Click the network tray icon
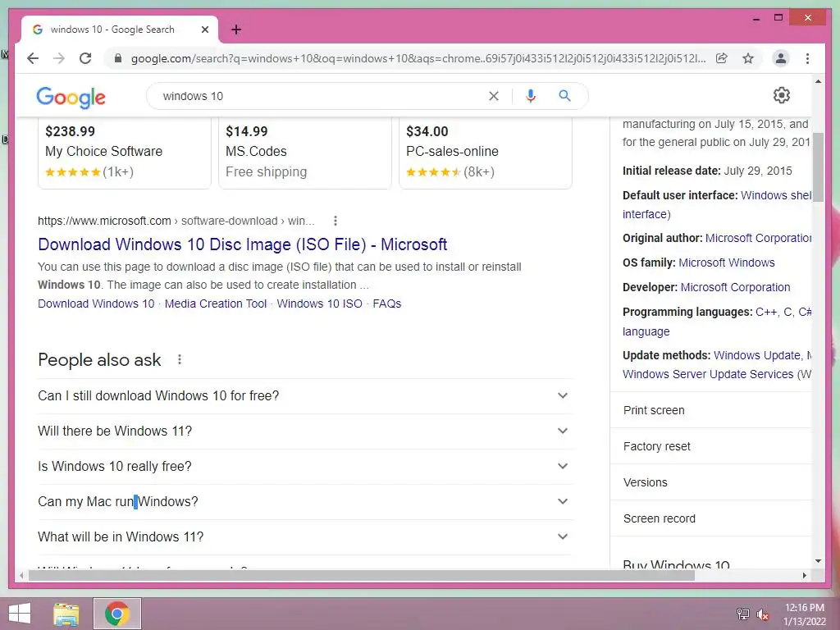Screen dimensions: 840x630 [x=743, y=614]
